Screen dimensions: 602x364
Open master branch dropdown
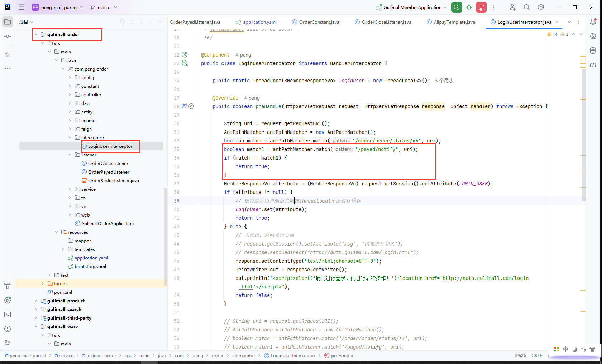pyautogui.click(x=104, y=7)
